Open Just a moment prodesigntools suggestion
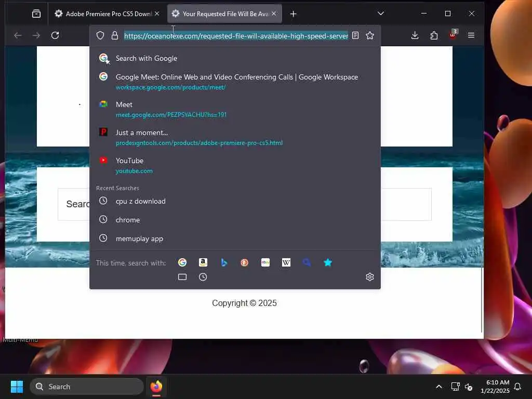Viewport: 532px width, 399px height. point(235,137)
